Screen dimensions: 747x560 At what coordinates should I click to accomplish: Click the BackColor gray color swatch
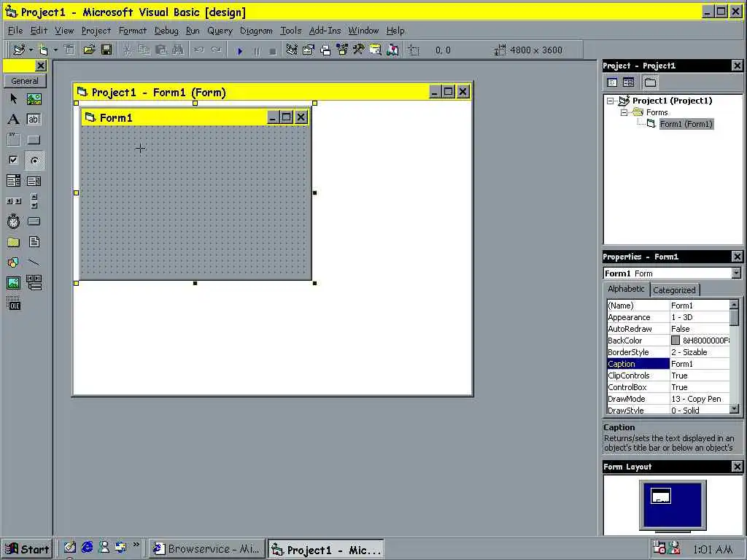tap(676, 341)
